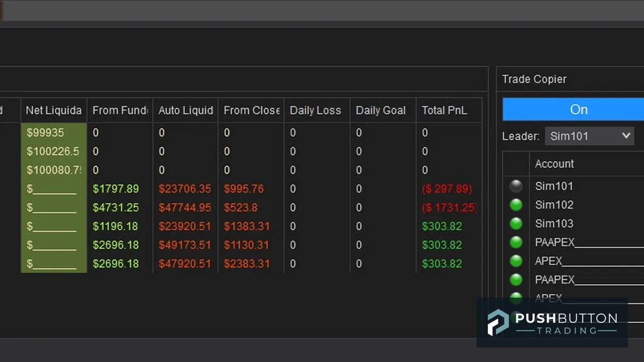Click $303.82 PnL in the $1383.31 row
Screen dimensions: 644x362
click(x=442, y=226)
